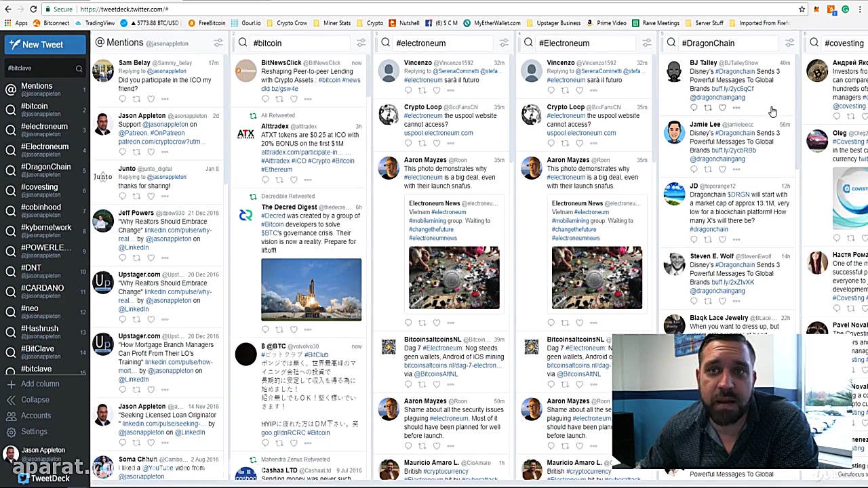Open the Crypto bookmarks folder
868x488 pixels.
[370, 23]
